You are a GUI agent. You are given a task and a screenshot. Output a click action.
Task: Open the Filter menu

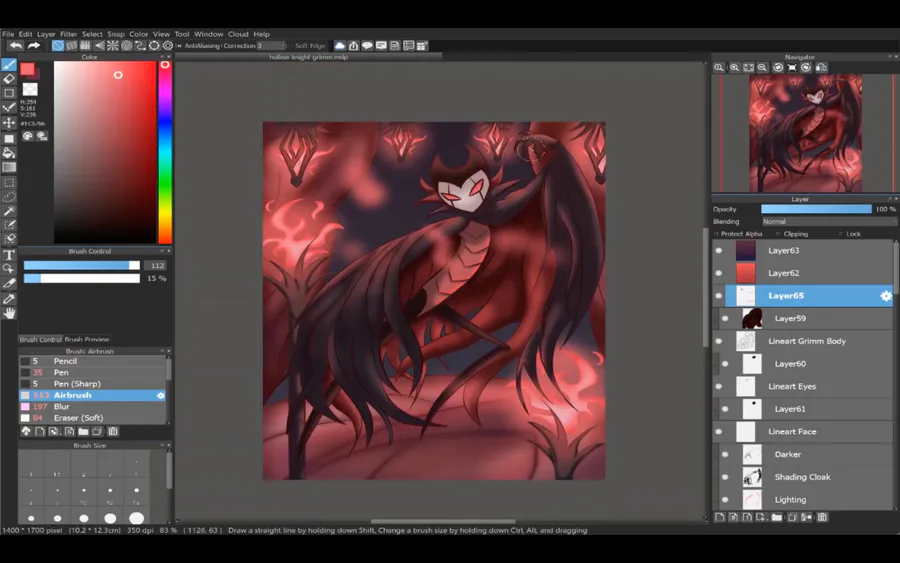click(68, 34)
